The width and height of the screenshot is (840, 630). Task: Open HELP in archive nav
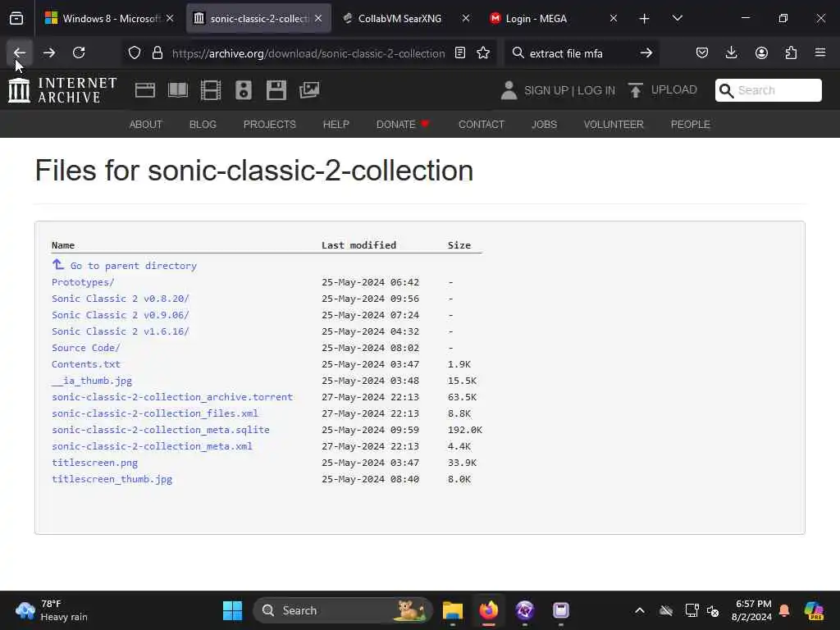click(336, 125)
